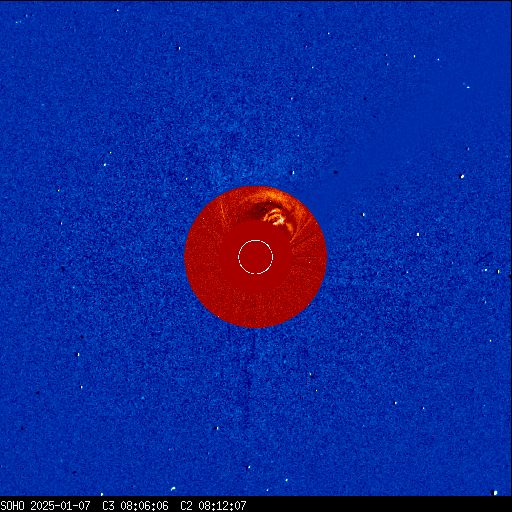Select the bright curled CME loop in C2
The image size is (512, 512).
click(275, 217)
